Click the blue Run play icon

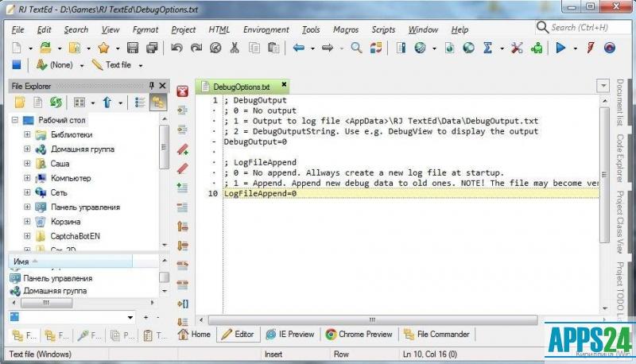click(560, 48)
